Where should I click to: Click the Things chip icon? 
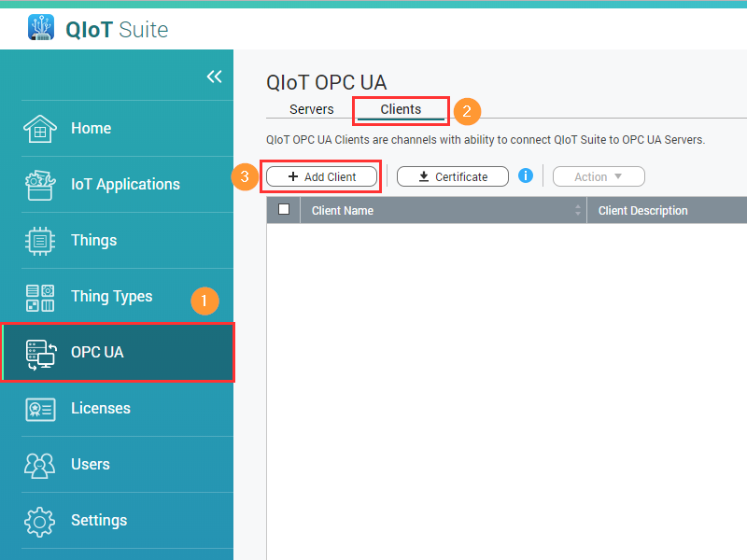(x=40, y=241)
